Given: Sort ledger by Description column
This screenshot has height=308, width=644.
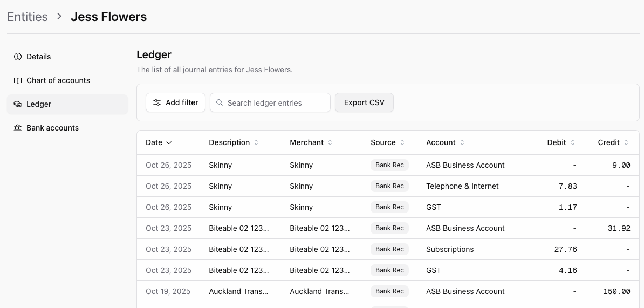Looking at the screenshot, I should click(x=256, y=143).
